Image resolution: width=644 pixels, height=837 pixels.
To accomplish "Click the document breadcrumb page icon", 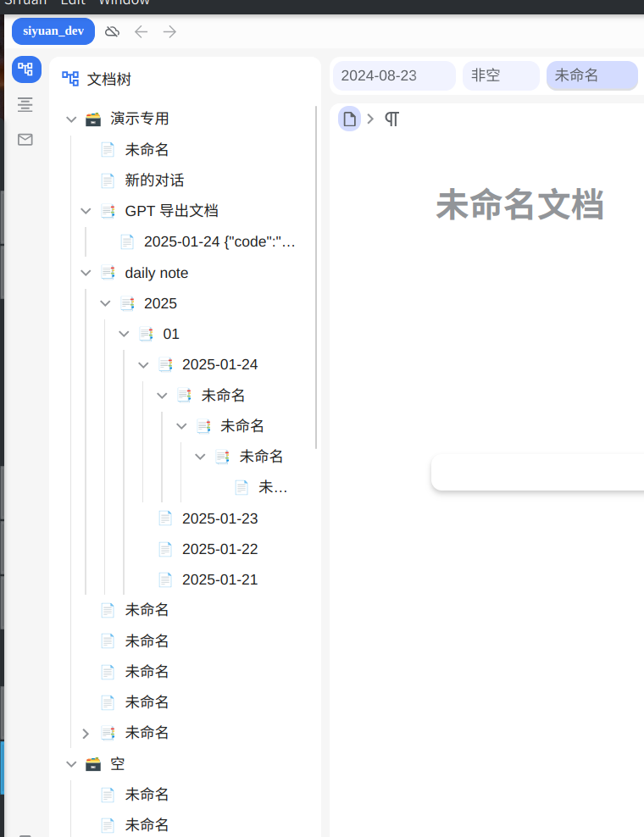I will click(x=349, y=119).
